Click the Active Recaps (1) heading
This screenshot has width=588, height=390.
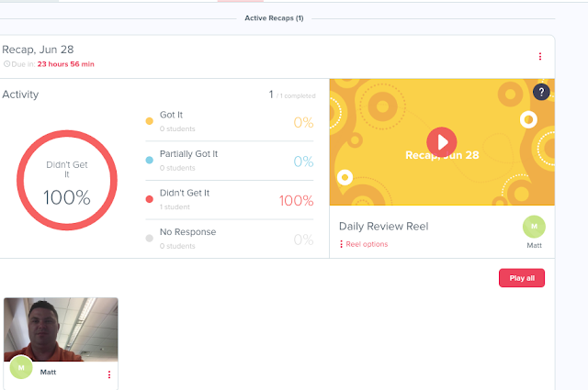(x=274, y=18)
